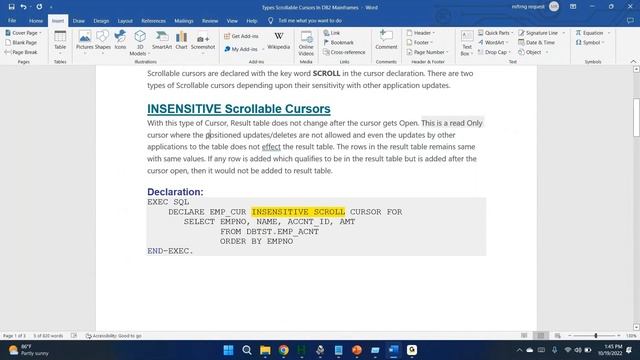
Task: Insert a Table
Action: (x=60, y=42)
